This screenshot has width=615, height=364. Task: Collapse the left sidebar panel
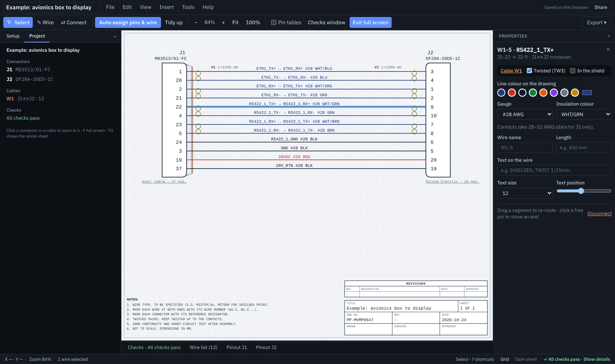(115, 36)
